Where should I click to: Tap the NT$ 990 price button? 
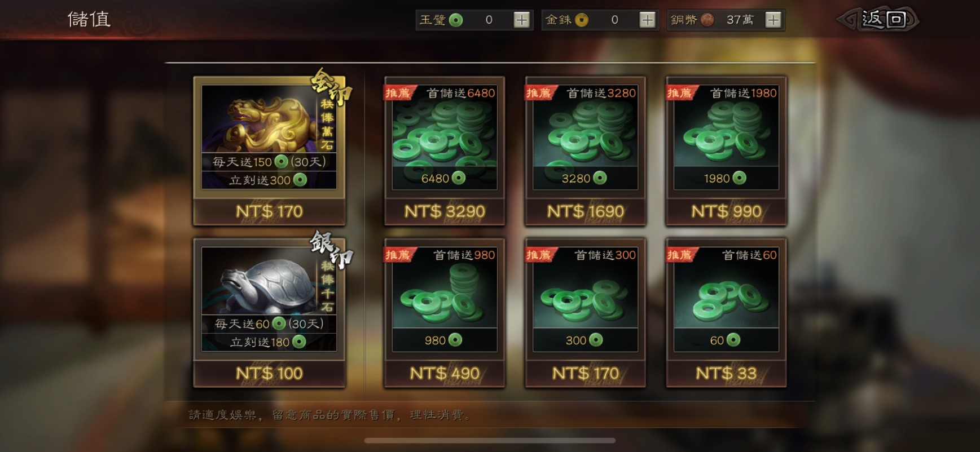click(x=726, y=211)
